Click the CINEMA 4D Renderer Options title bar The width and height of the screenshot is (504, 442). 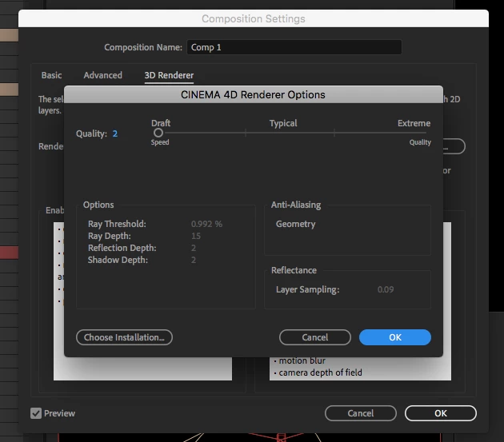pos(254,95)
